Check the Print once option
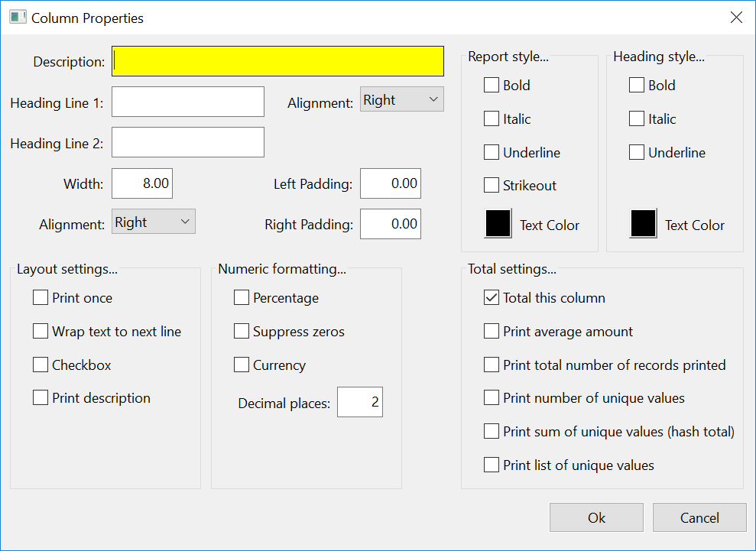The height and width of the screenshot is (551, 756). [x=41, y=298]
